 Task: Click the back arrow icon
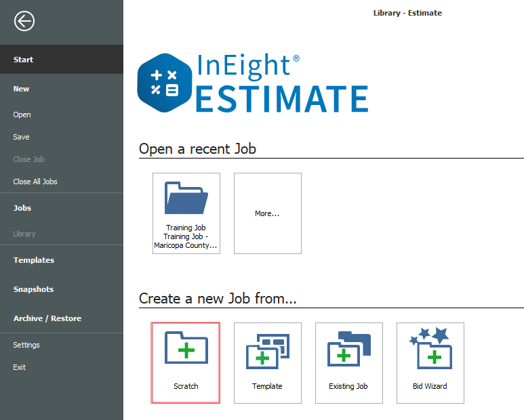[24, 22]
